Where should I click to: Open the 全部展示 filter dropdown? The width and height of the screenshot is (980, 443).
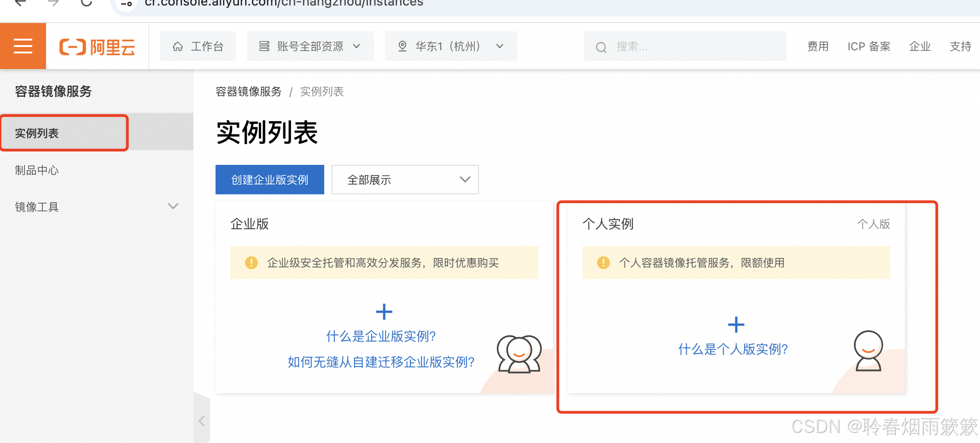tap(405, 180)
